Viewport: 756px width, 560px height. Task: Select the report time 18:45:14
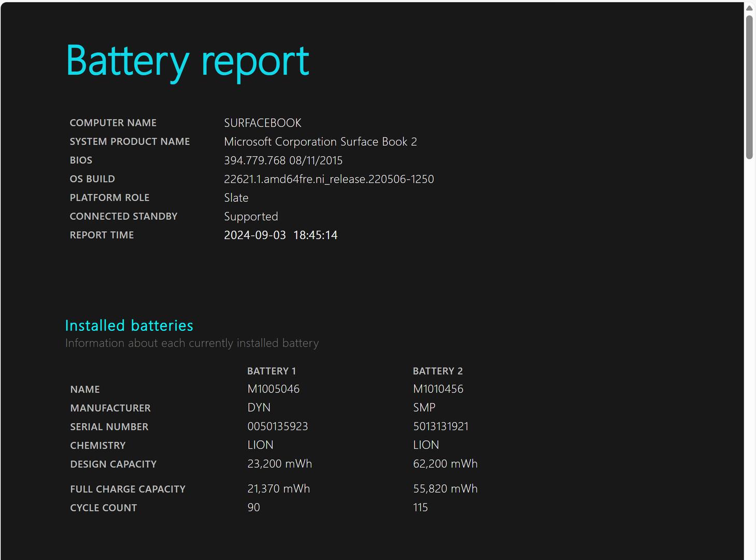point(316,235)
